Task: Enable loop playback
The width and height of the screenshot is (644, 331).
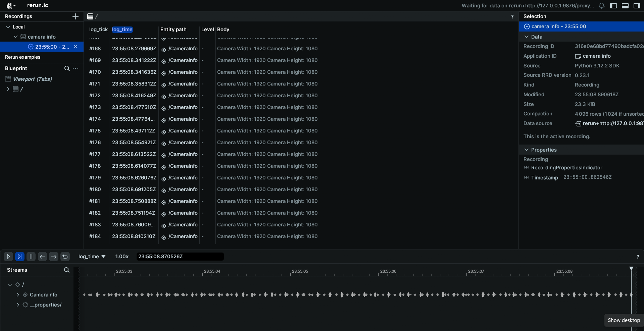Action: [65, 257]
